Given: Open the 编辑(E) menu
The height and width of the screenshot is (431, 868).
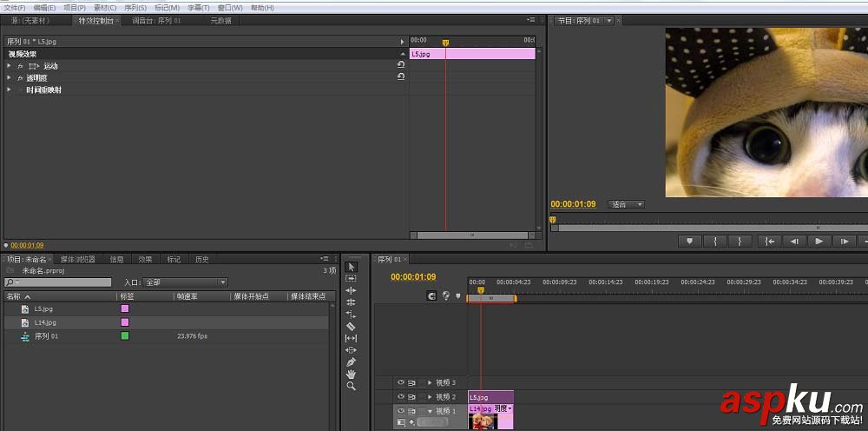Looking at the screenshot, I should click(44, 8).
